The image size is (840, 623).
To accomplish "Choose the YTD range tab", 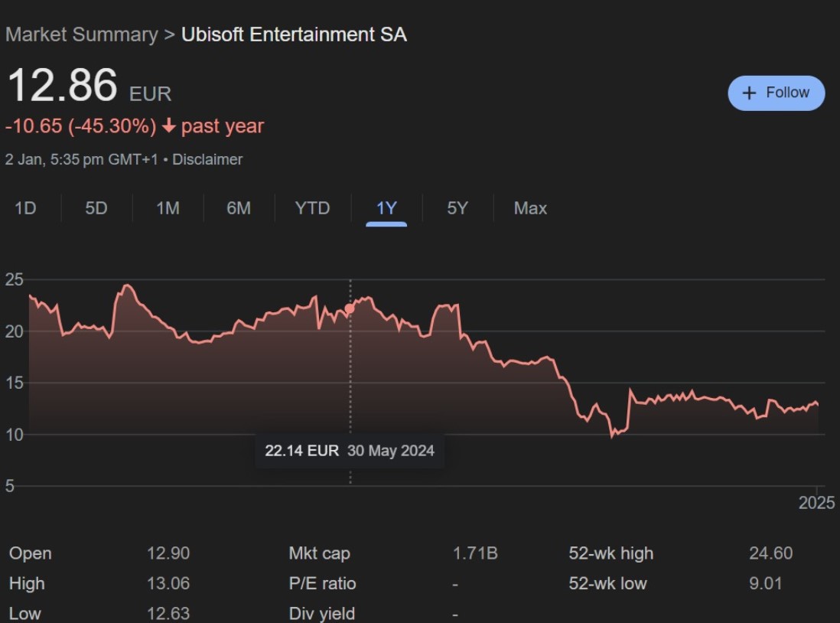I will pos(312,208).
